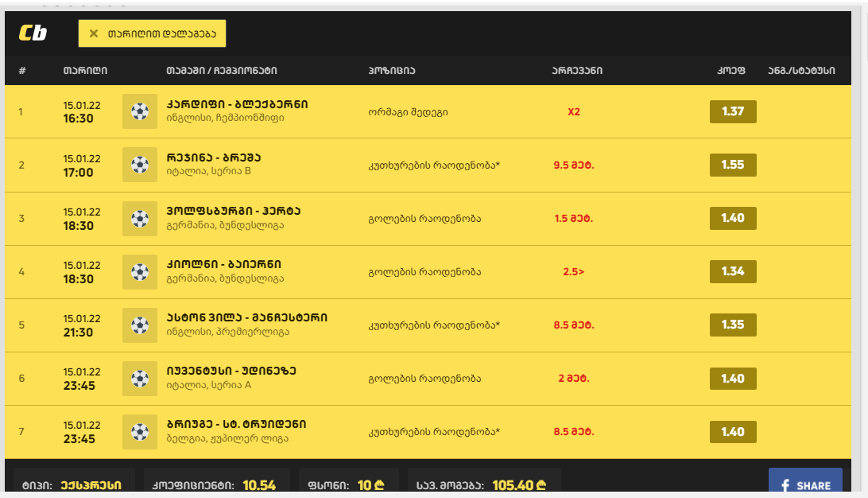Click the Cb logo
This screenshot has width=868, height=498.
(33, 33)
